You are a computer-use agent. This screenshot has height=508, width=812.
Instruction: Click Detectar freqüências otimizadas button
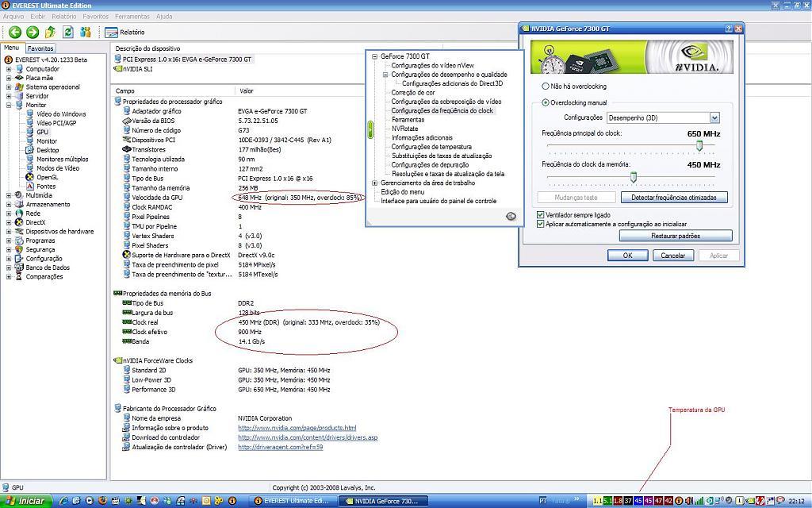click(673, 198)
